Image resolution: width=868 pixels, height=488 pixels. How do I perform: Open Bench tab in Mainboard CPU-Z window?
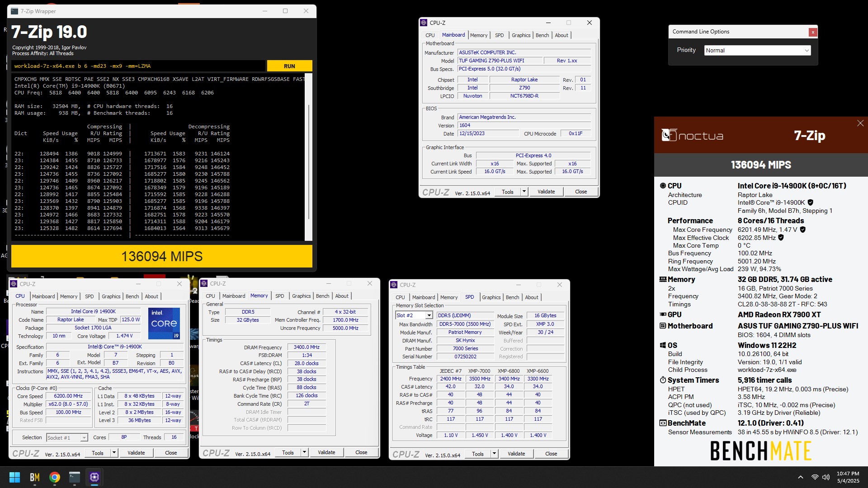[542, 35]
